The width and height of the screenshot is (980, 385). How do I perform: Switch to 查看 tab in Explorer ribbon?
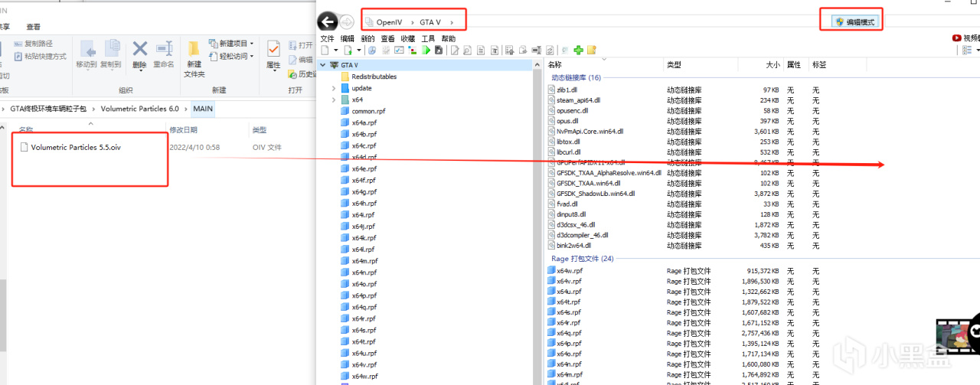pyautogui.click(x=34, y=26)
